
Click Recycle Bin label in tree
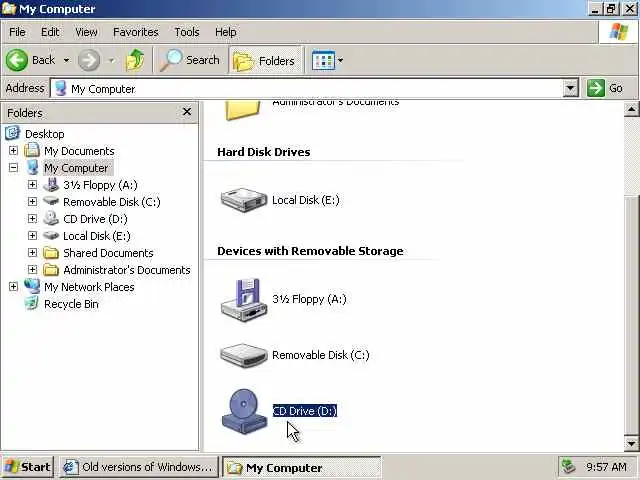71,304
